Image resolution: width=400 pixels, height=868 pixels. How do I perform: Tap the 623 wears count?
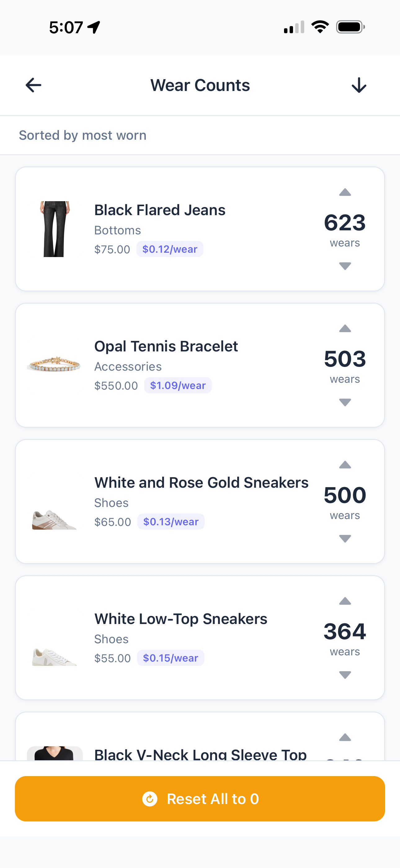[x=345, y=223]
